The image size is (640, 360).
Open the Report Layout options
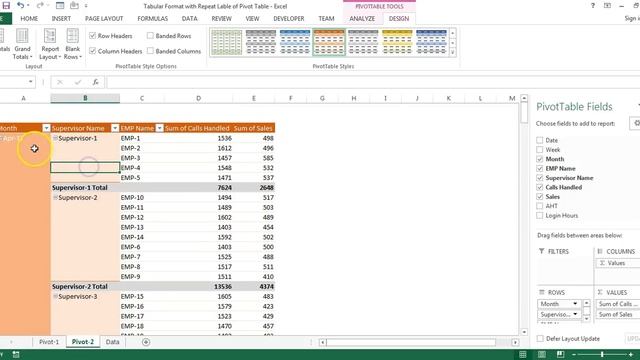point(50,44)
